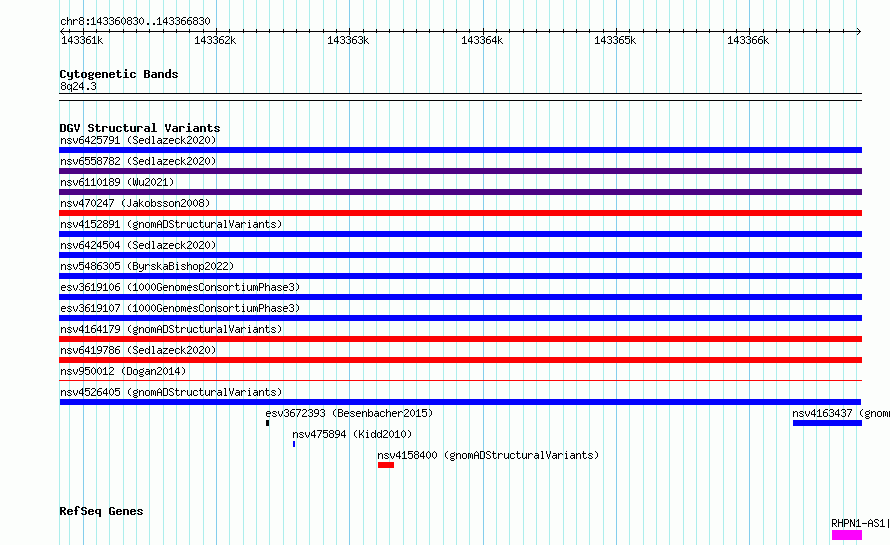Click the chr8:143360830..143366830 region label
This screenshot has height=545, width=890.
click(x=135, y=21)
